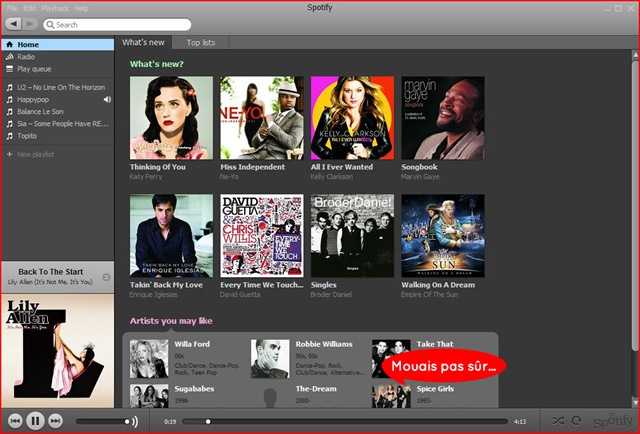
Task: Select Home in the sidebar
Action: [x=58, y=45]
